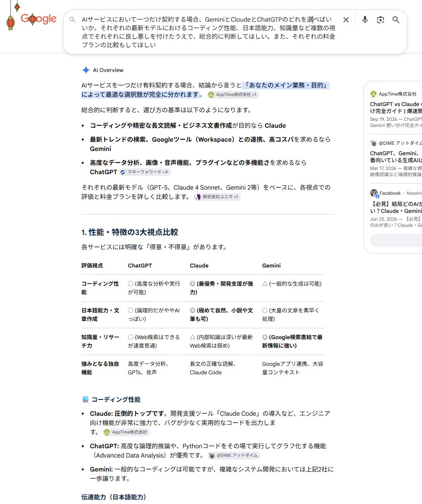This screenshot has width=422, height=504.
Task: Click the '評価視点' table column header
Action: [x=92, y=266]
